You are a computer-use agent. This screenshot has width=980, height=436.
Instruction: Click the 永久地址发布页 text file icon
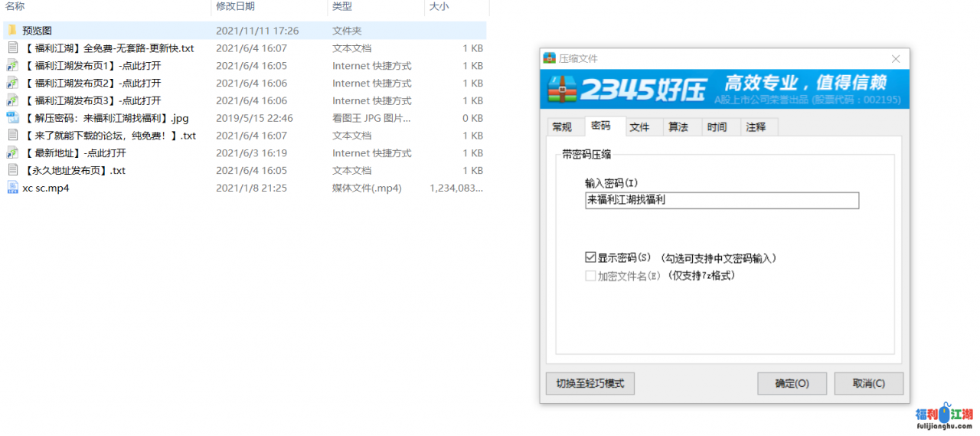(12, 170)
